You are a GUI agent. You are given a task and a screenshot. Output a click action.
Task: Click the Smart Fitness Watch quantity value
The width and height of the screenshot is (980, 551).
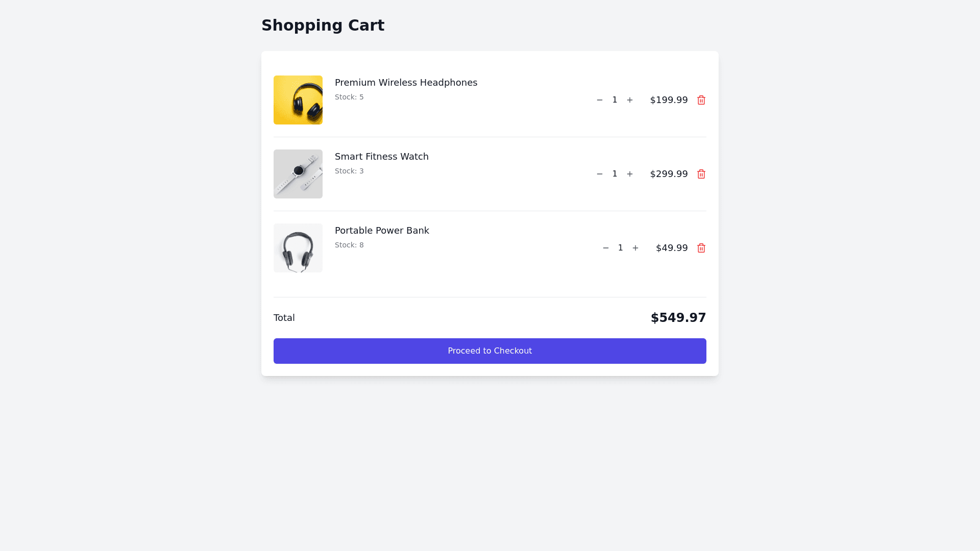tap(615, 174)
